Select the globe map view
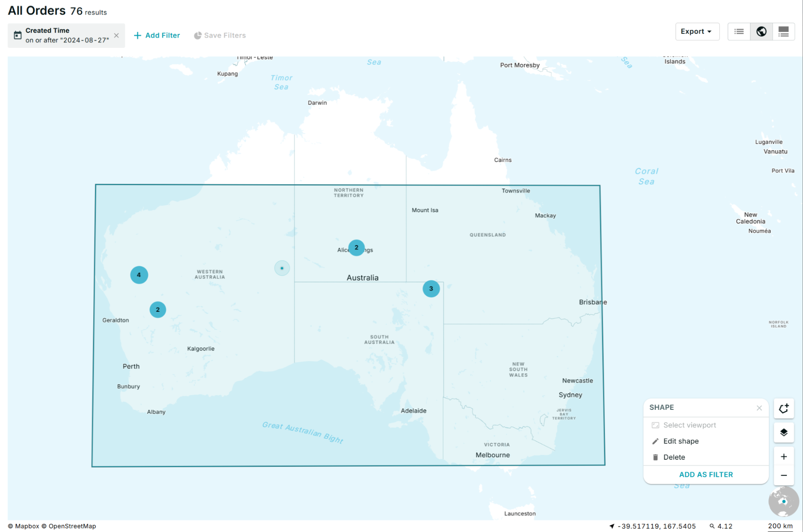The width and height of the screenshot is (803, 532). tap(761, 31)
